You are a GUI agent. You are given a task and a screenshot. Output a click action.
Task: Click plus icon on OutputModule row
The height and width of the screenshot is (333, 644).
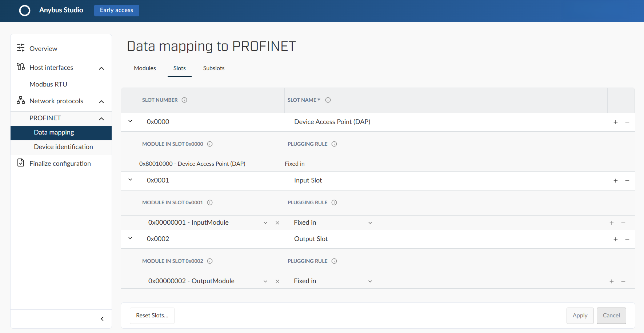coord(612,281)
